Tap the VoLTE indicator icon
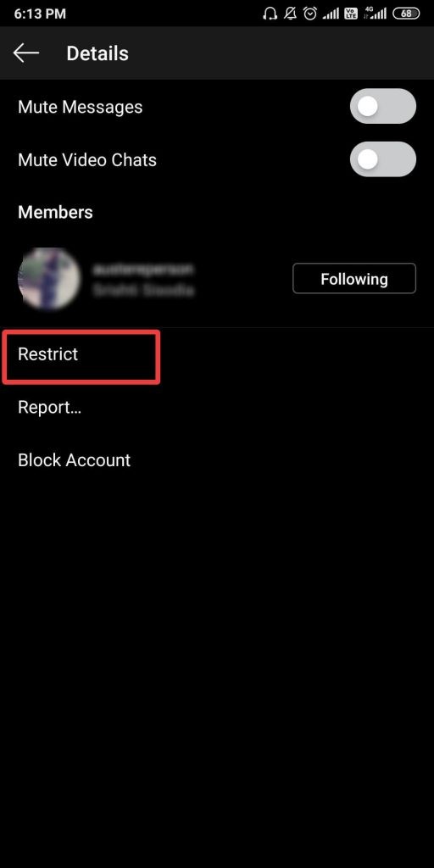 point(351,14)
